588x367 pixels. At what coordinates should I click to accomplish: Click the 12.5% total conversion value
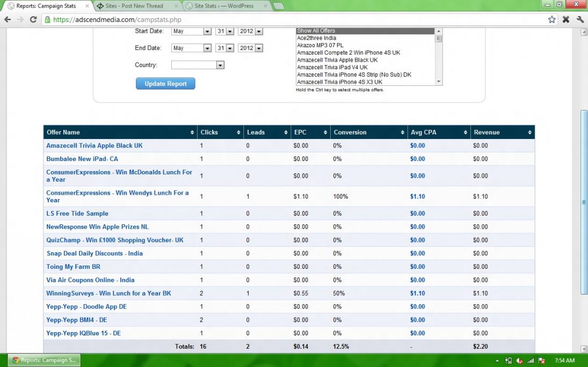[x=341, y=347]
